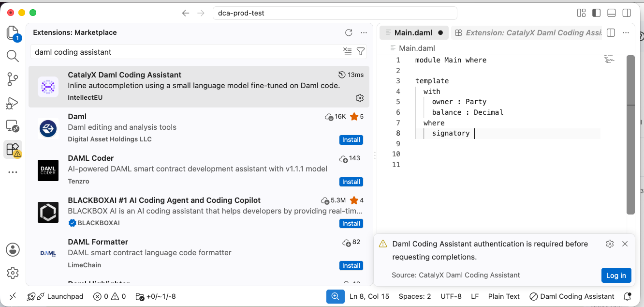Screen dimensions: 644x307
Task: Clear extensions search results
Action: click(x=348, y=51)
